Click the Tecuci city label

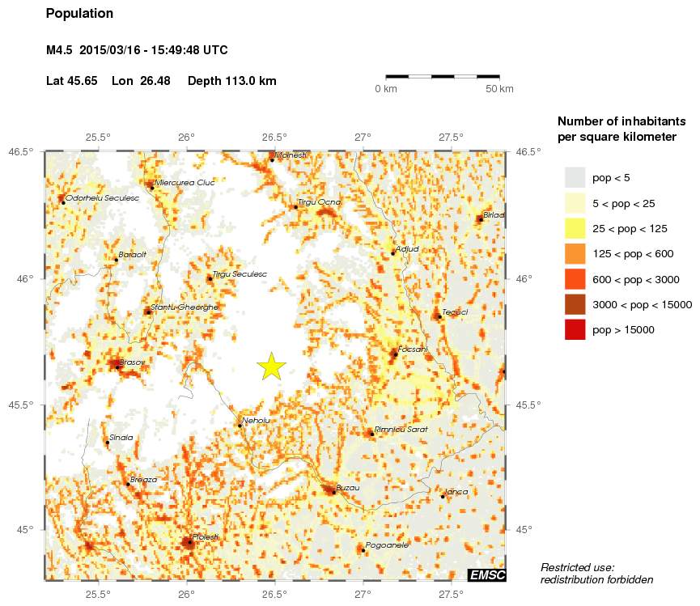(456, 311)
